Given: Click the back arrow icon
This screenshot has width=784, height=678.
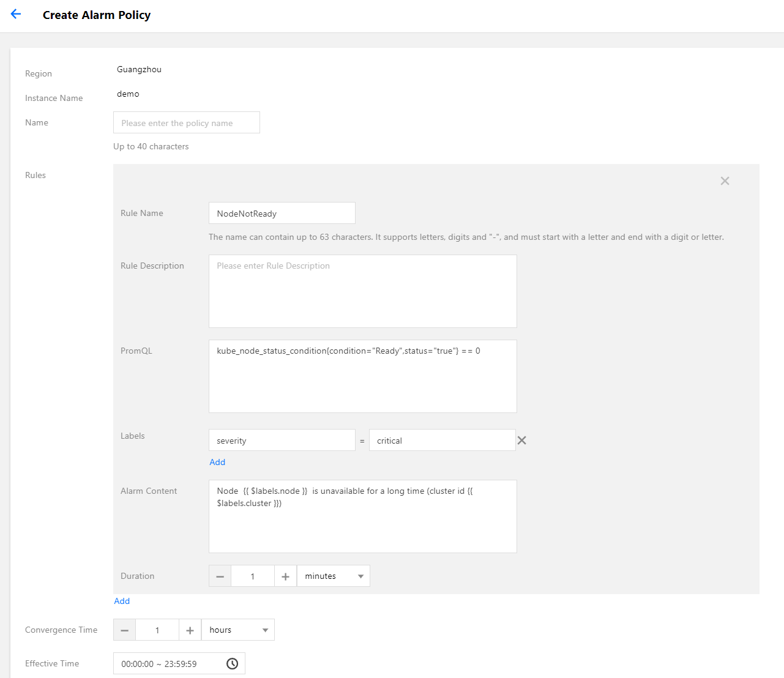Looking at the screenshot, I should (16, 14).
